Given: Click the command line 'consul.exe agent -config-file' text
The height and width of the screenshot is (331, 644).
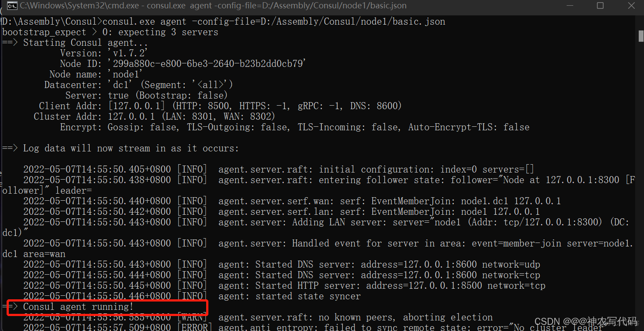Looking at the screenshot, I should (x=274, y=22).
